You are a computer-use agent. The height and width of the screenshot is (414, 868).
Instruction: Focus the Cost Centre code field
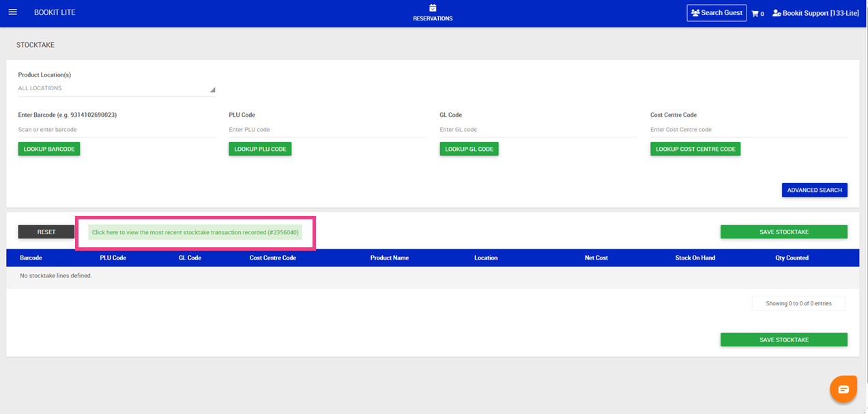(x=749, y=130)
